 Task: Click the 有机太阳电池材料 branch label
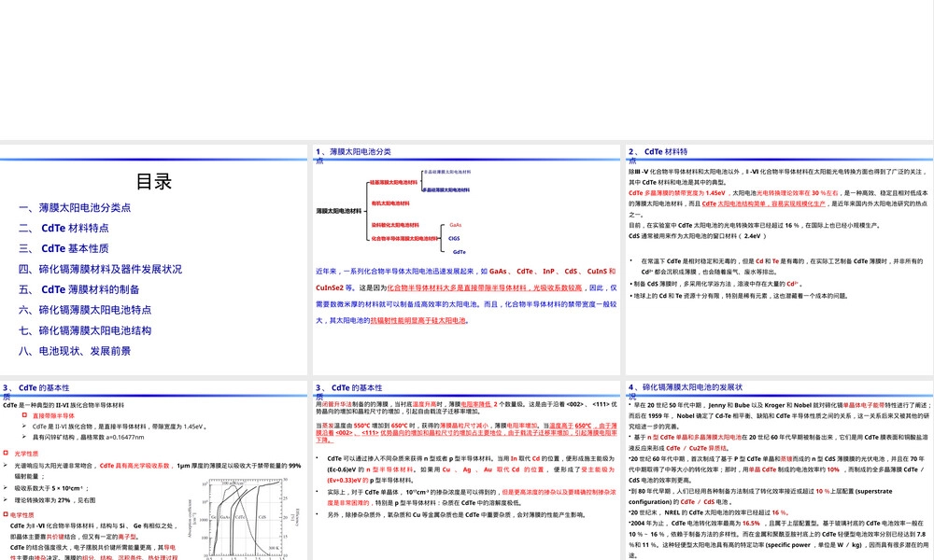pos(390,203)
